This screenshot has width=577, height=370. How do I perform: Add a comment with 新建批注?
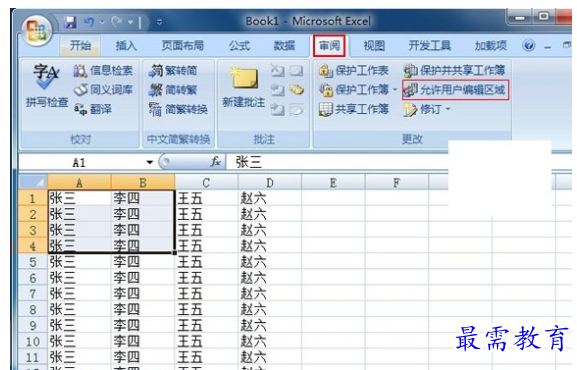click(244, 87)
